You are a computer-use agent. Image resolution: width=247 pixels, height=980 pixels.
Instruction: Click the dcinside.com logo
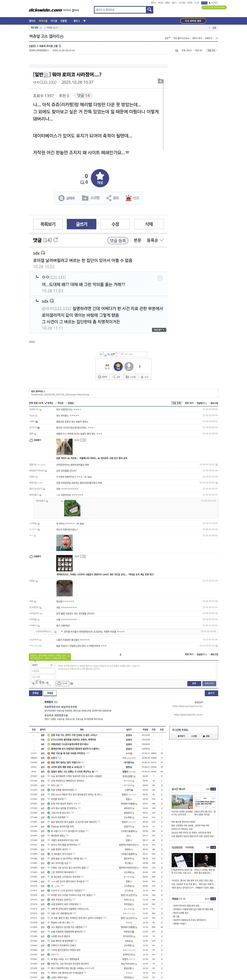click(45, 10)
